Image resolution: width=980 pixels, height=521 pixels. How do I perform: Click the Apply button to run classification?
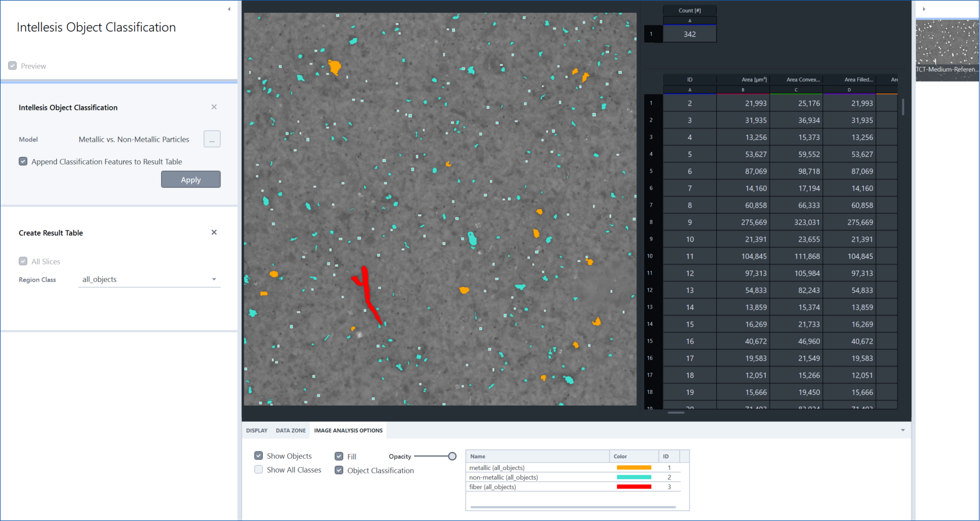click(191, 179)
